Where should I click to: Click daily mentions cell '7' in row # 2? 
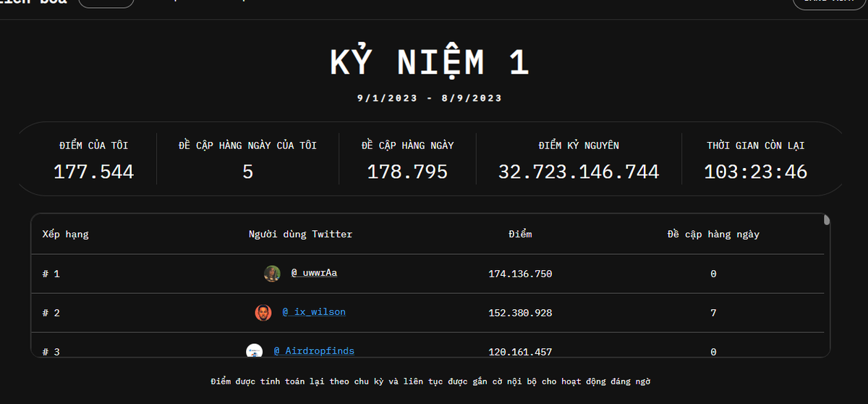click(x=713, y=313)
